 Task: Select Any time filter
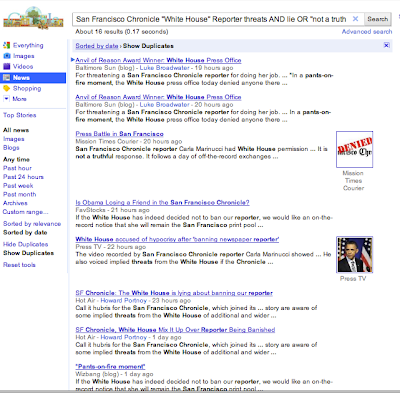16,159
